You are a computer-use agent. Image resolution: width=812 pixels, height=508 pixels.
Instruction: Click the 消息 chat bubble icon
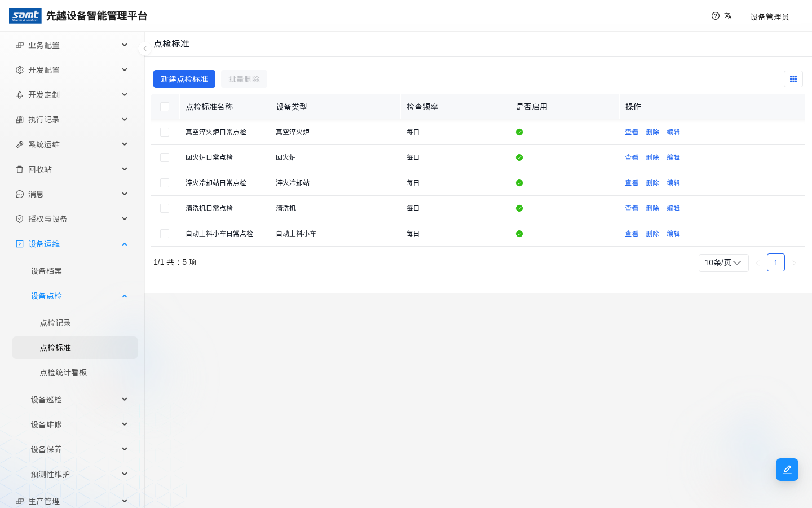pyautogui.click(x=20, y=194)
